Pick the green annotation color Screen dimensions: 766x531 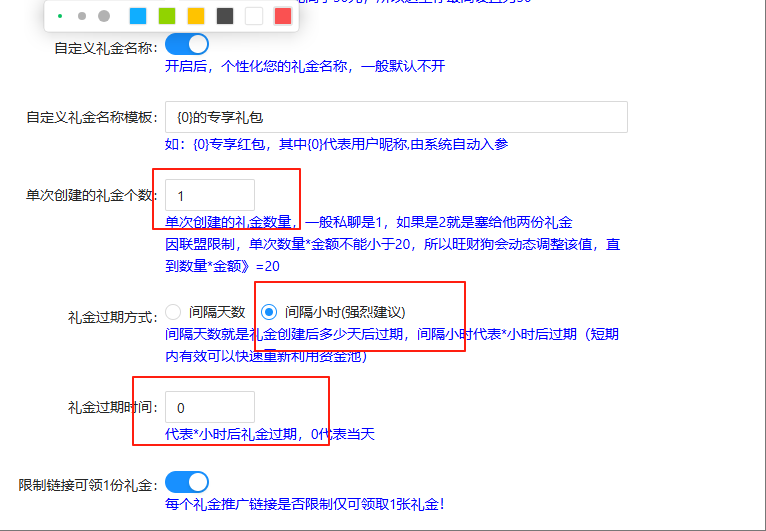(x=167, y=16)
